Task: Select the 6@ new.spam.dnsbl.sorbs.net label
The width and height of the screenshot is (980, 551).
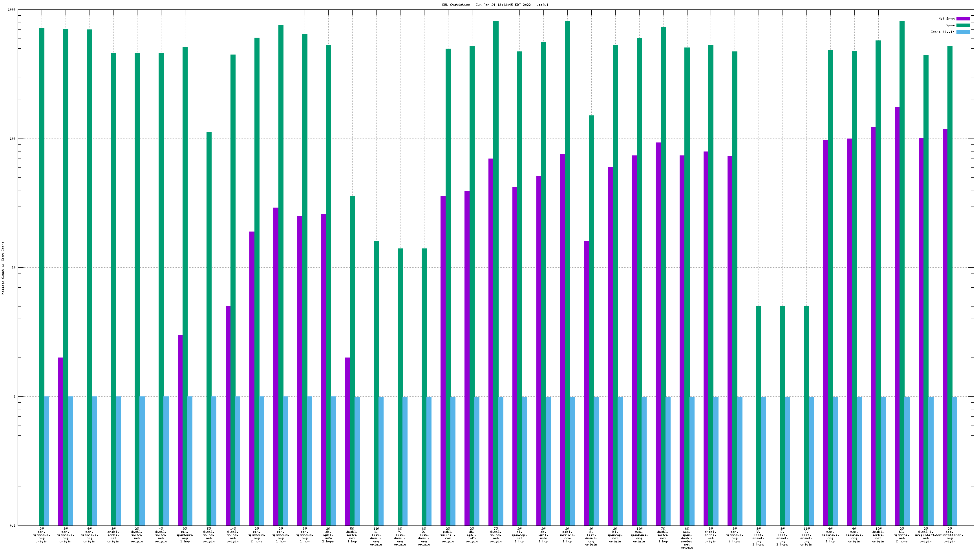Action: pyautogui.click(x=687, y=538)
